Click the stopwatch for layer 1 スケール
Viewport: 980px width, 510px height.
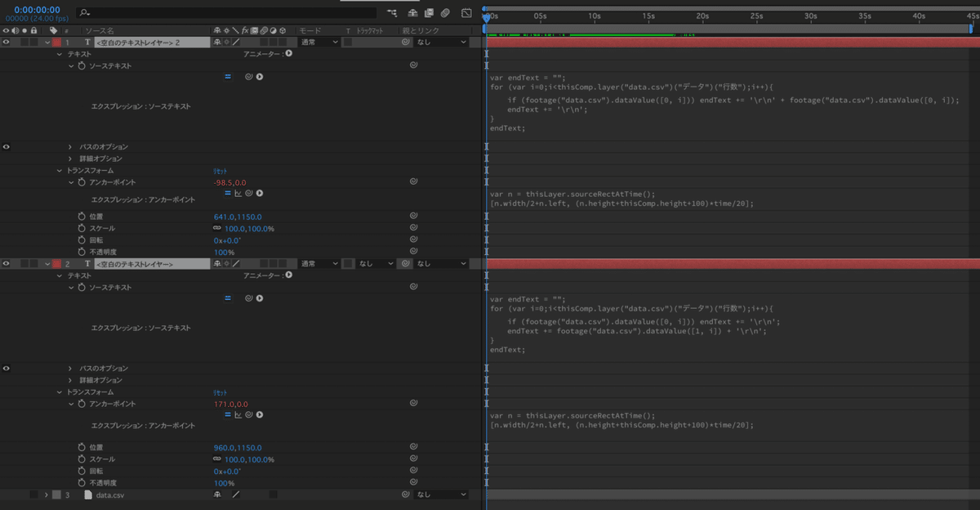pos(82,229)
